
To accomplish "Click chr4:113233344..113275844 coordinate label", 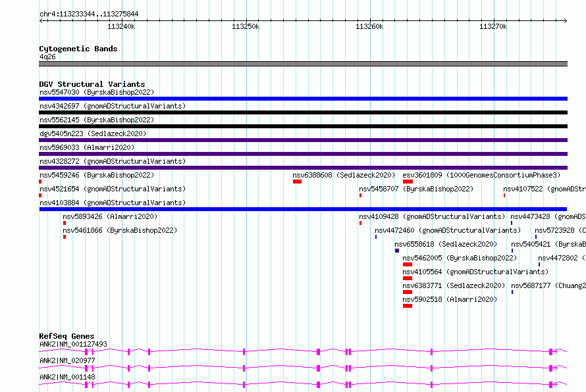I will (x=89, y=14).
